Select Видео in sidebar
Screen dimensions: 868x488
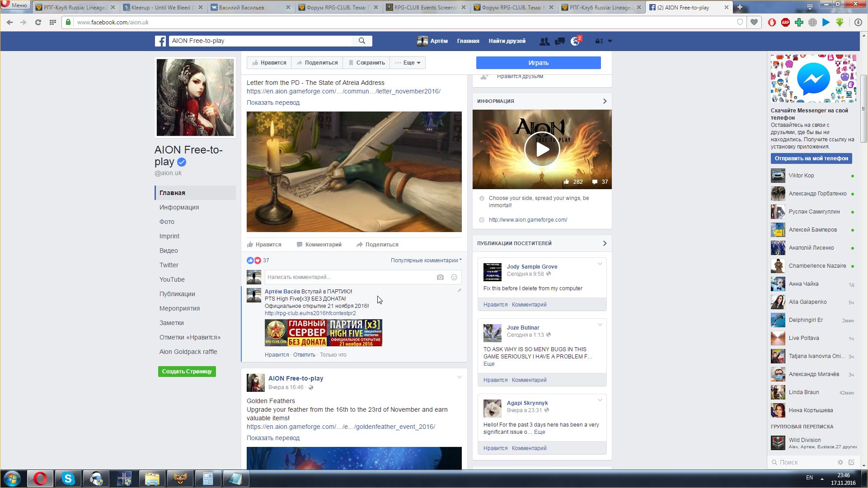coord(169,251)
